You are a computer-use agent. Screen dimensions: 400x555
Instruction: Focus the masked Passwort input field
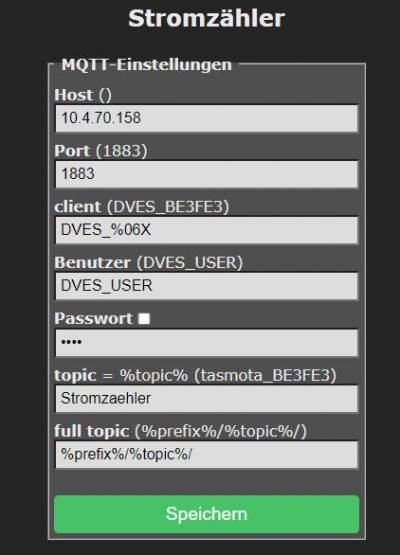click(x=207, y=343)
